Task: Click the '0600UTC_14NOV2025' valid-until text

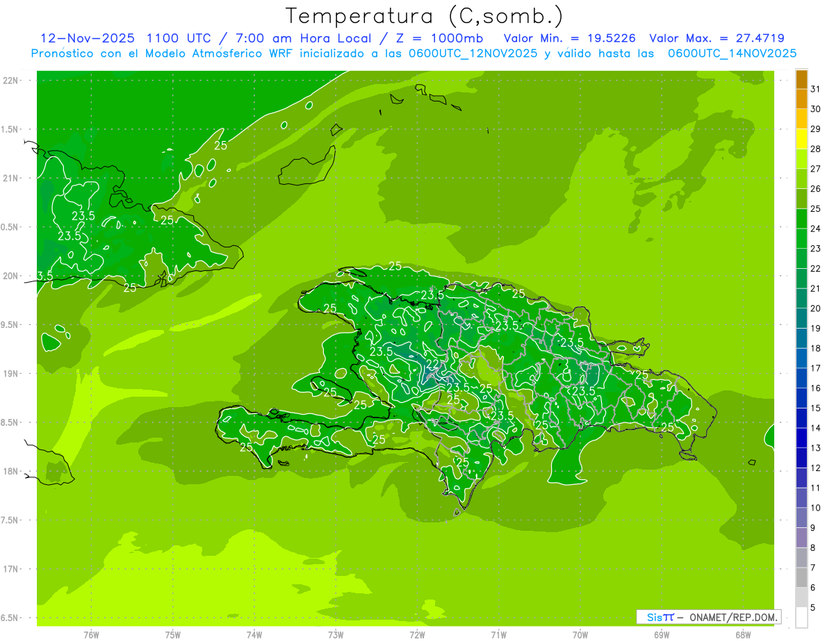Action: [732, 53]
